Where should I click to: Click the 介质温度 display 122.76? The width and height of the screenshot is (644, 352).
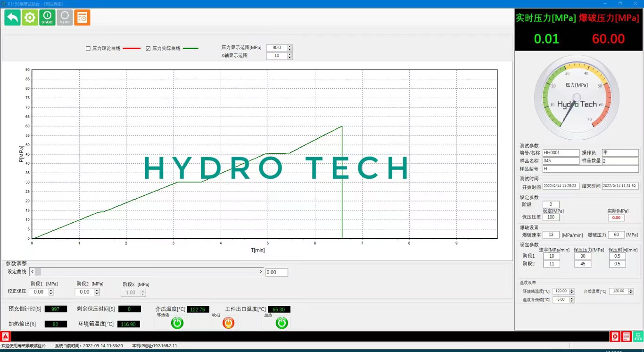click(198, 310)
